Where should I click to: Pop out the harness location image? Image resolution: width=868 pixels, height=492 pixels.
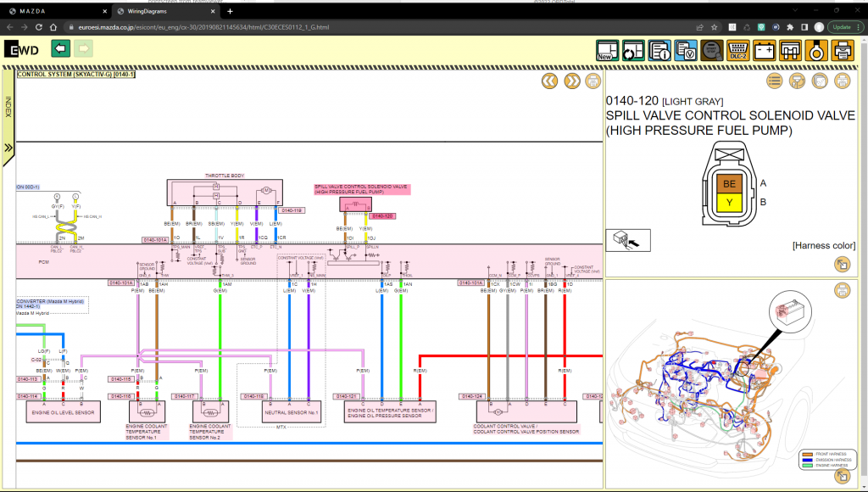[x=842, y=475]
